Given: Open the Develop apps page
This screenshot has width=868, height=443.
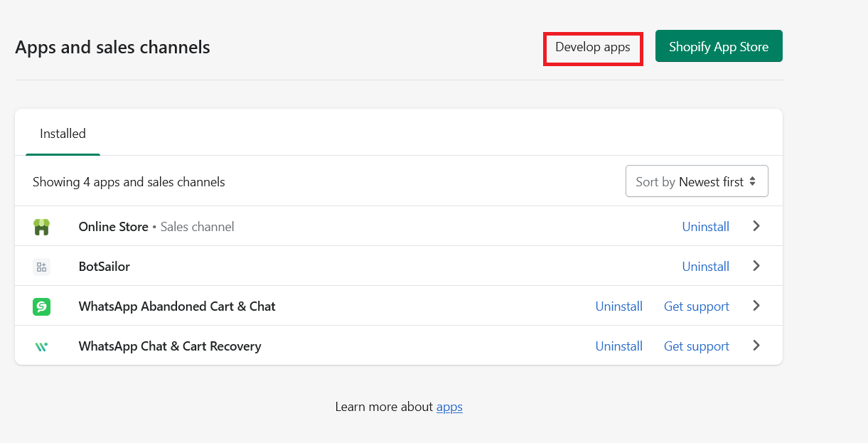Looking at the screenshot, I should 593,47.
